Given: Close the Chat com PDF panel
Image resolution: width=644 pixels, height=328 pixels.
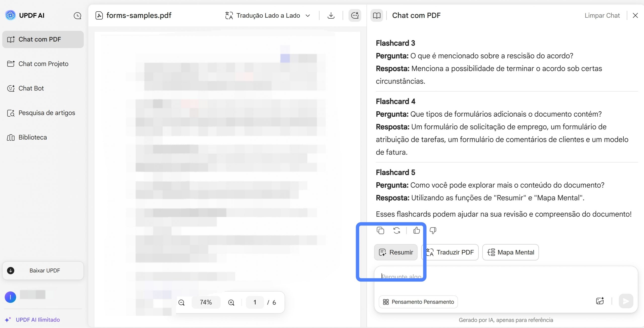Looking at the screenshot, I should [x=635, y=16].
